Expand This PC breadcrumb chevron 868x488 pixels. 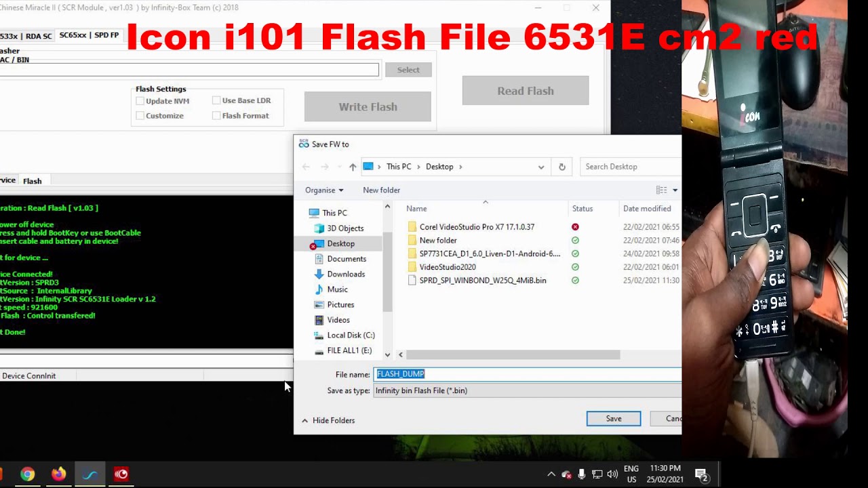[418, 167]
